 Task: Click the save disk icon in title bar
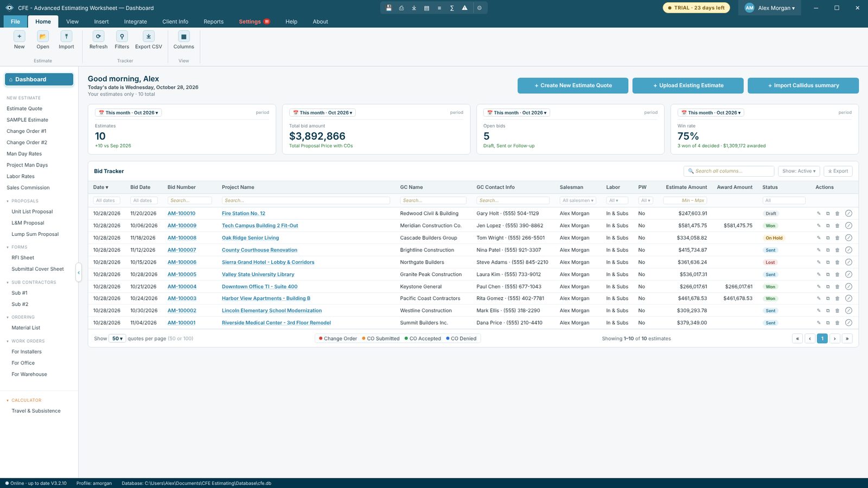tap(388, 8)
